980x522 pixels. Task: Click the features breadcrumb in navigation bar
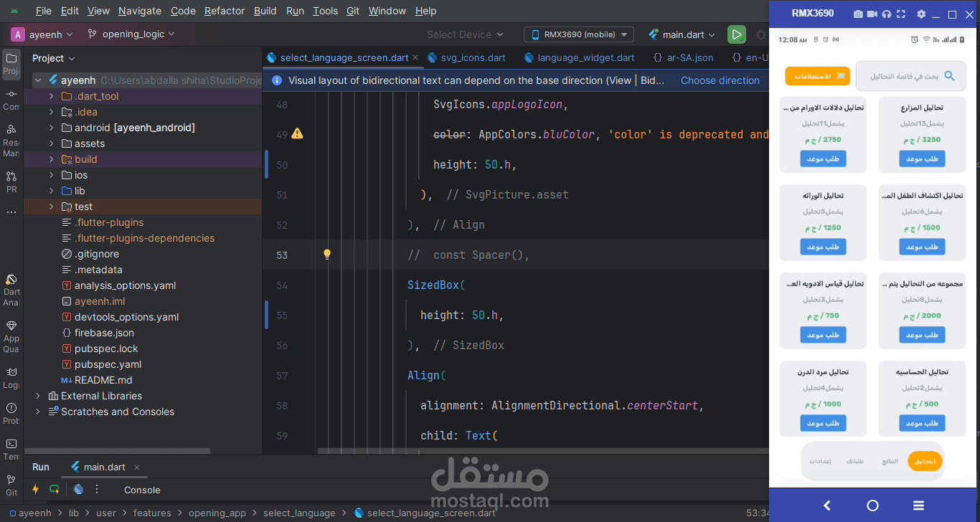click(x=152, y=513)
